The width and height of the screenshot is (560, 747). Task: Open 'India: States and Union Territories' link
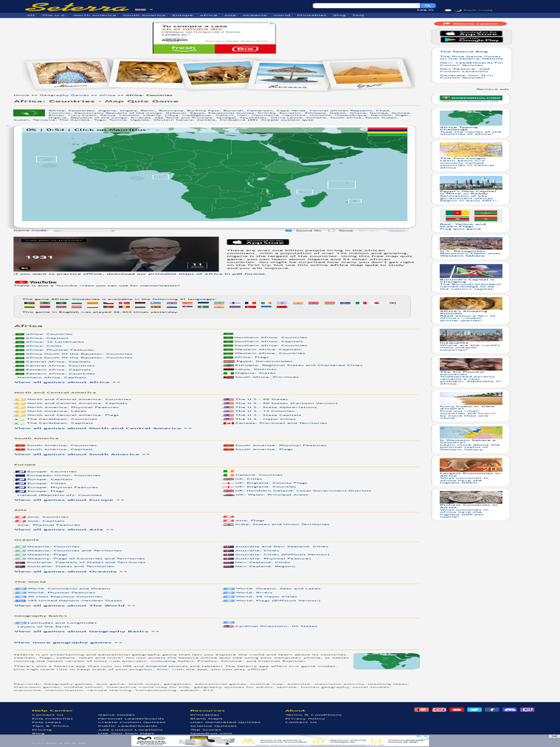click(x=282, y=525)
